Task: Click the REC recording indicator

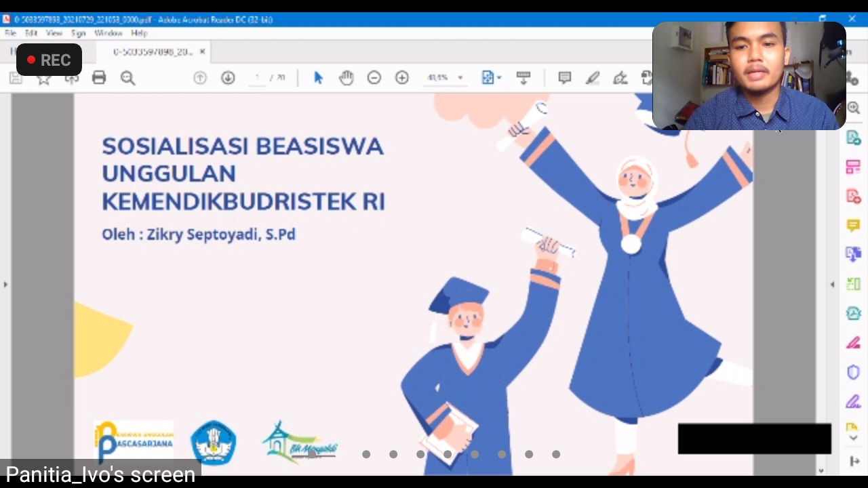Action: [49, 60]
